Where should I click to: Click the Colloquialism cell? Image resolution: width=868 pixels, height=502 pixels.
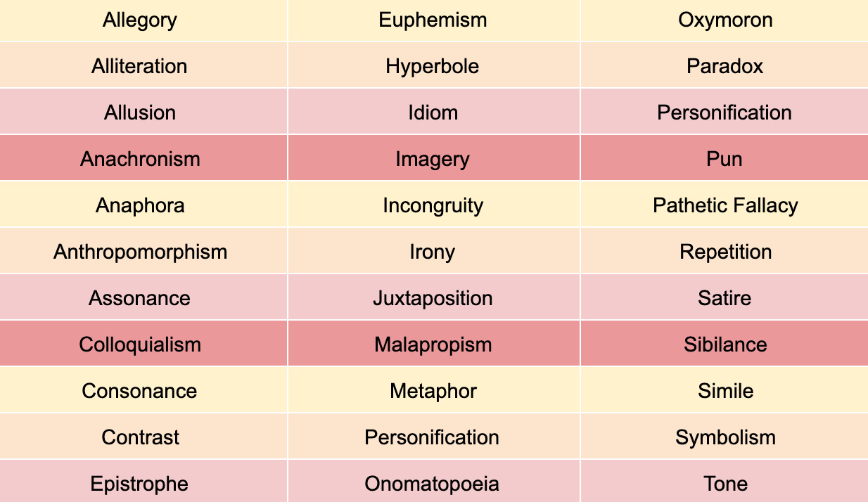click(x=143, y=344)
